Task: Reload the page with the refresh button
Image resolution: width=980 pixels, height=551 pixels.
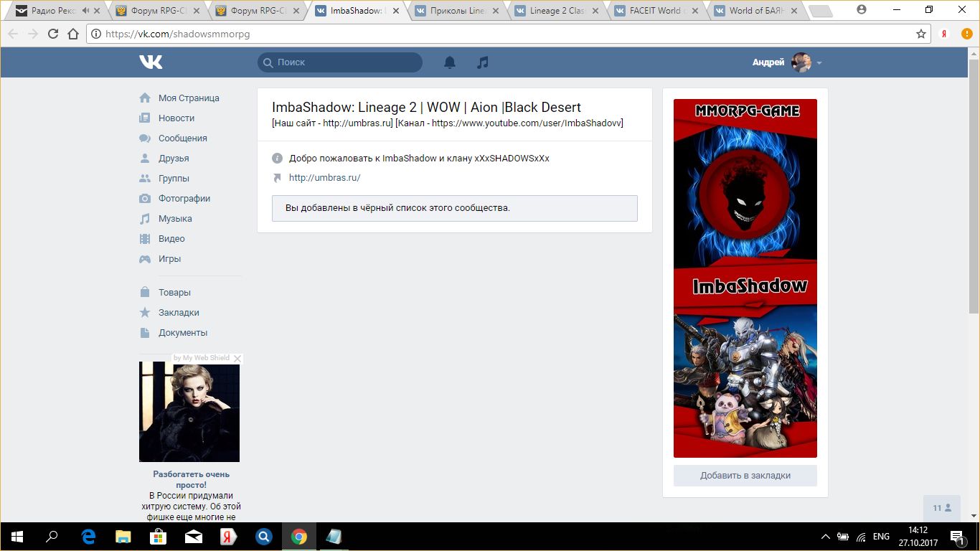Action: click(52, 34)
